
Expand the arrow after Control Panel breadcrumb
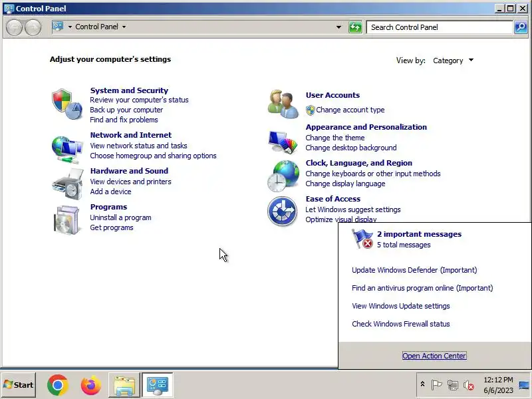tap(124, 27)
